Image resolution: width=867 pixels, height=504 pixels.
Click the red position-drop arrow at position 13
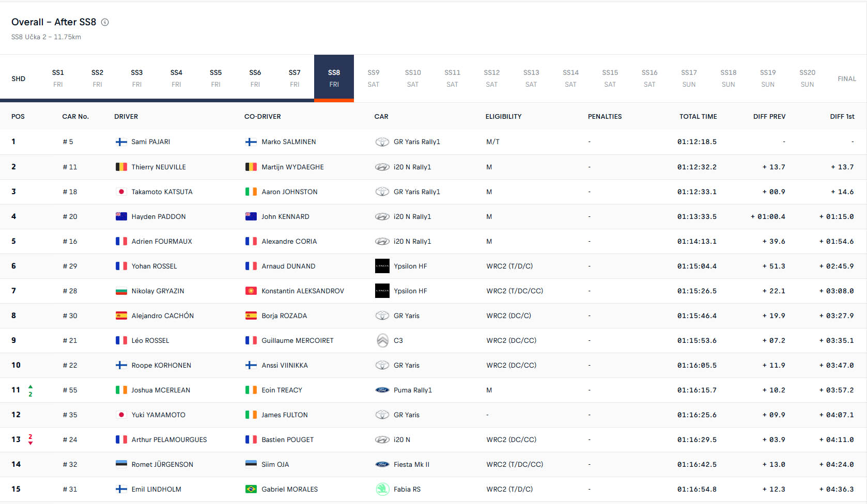pos(30,443)
